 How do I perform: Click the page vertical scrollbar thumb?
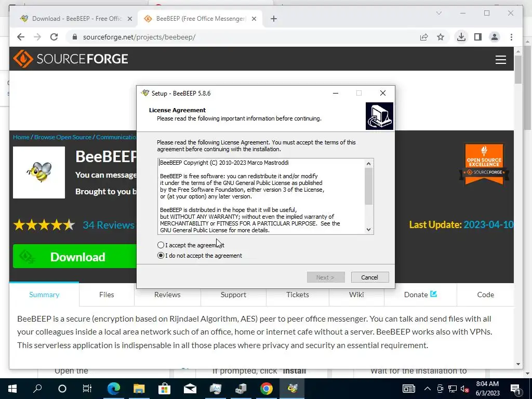click(518, 70)
